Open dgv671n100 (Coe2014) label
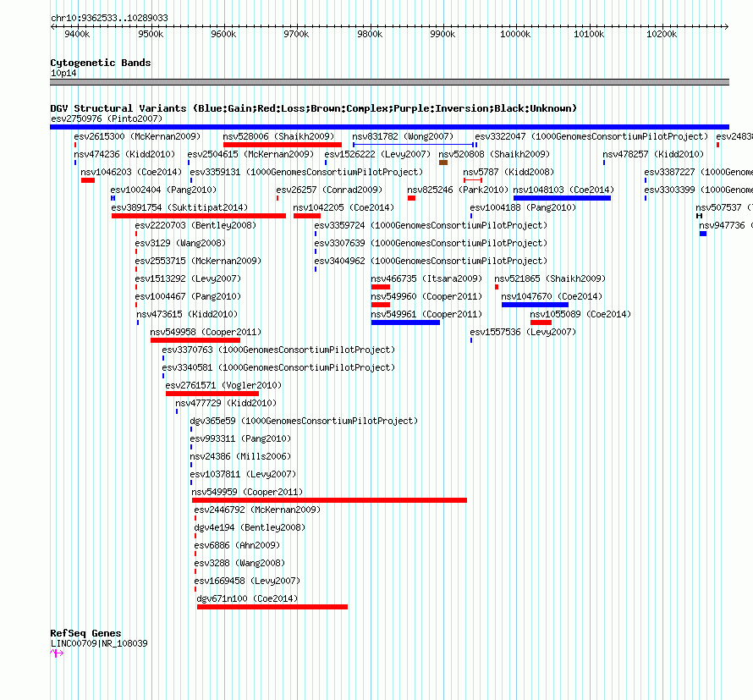Viewport: 753px width, 700px height. click(x=247, y=598)
